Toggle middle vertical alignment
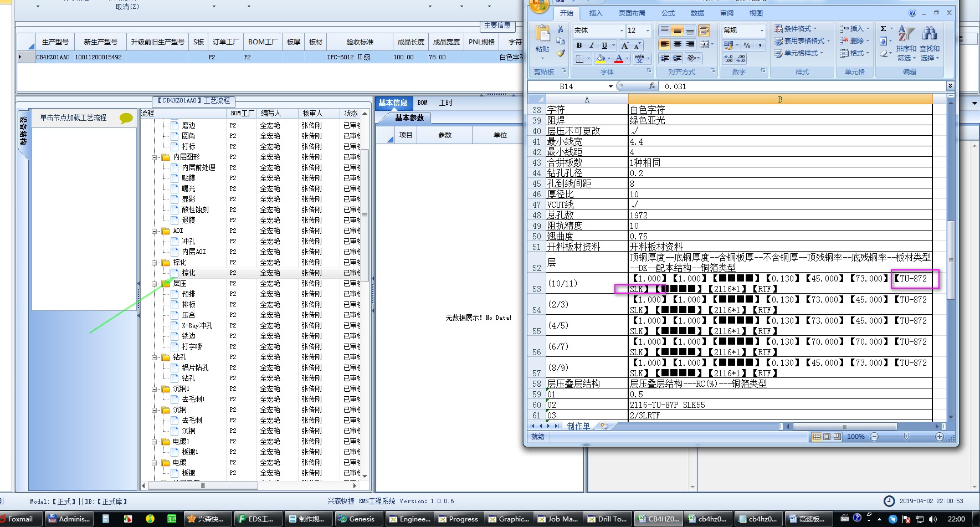Screen dimensions: 980x527 (x=677, y=30)
